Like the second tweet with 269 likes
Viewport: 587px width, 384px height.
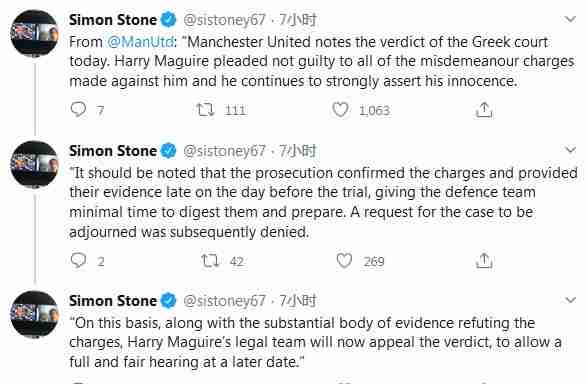pos(344,260)
